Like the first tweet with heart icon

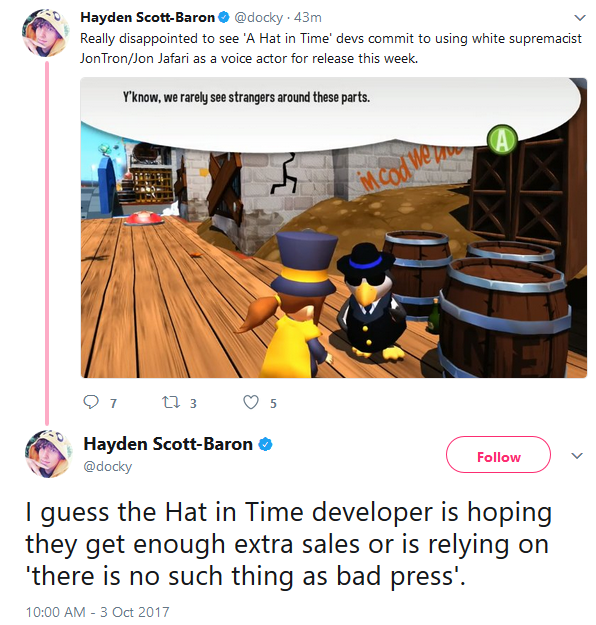251,402
